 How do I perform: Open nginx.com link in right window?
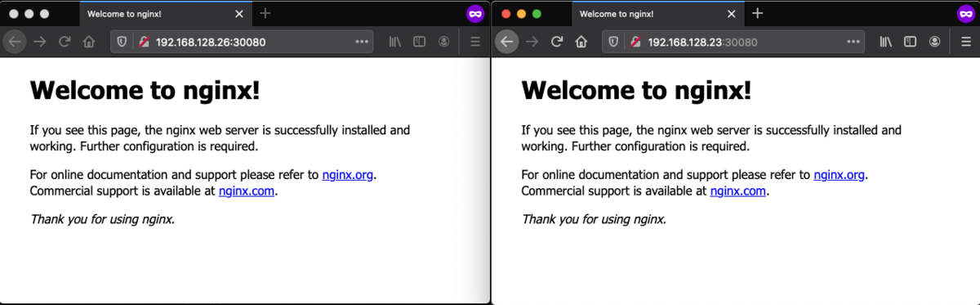(x=738, y=191)
